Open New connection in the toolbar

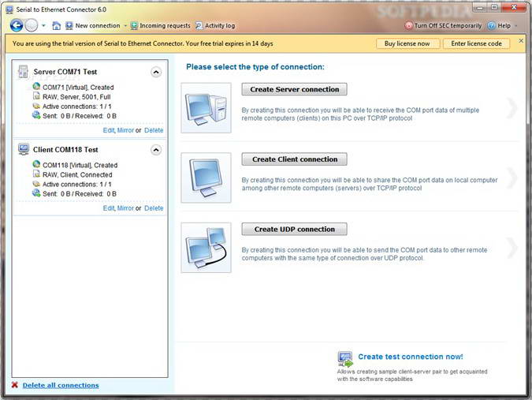click(93, 25)
